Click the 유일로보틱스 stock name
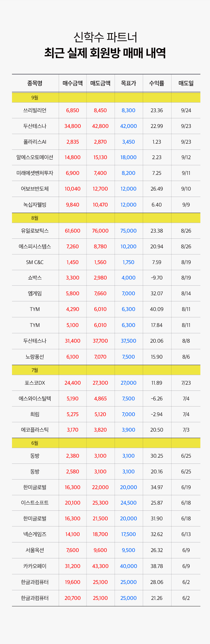The width and height of the screenshot is (210, 644). pyautogui.click(x=35, y=231)
